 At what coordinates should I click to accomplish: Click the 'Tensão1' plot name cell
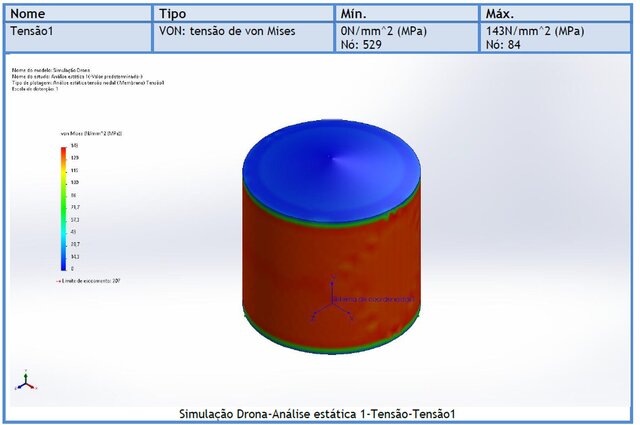pos(32,31)
